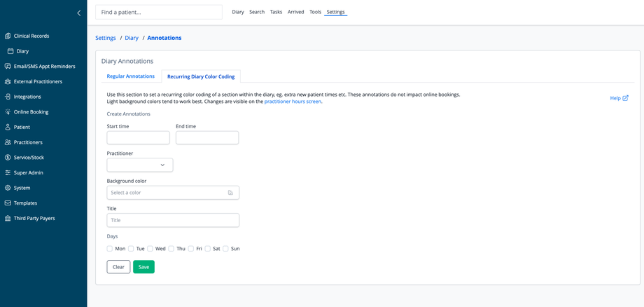Switch to the Regular Annotations tab
Viewport: 644px width, 307px height.
coord(131,76)
